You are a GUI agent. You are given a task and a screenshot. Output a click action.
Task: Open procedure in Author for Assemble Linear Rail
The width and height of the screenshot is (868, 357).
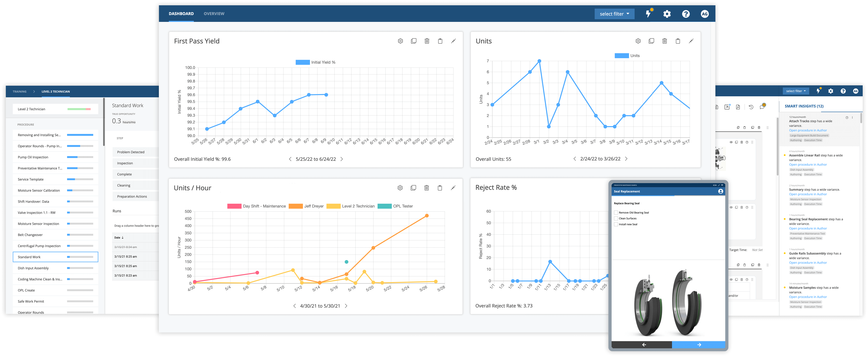[x=808, y=165]
